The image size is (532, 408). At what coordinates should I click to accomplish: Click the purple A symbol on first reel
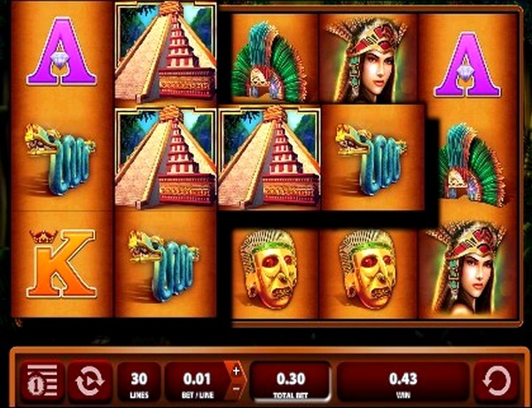pyautogui.click(x=61, y=51)
